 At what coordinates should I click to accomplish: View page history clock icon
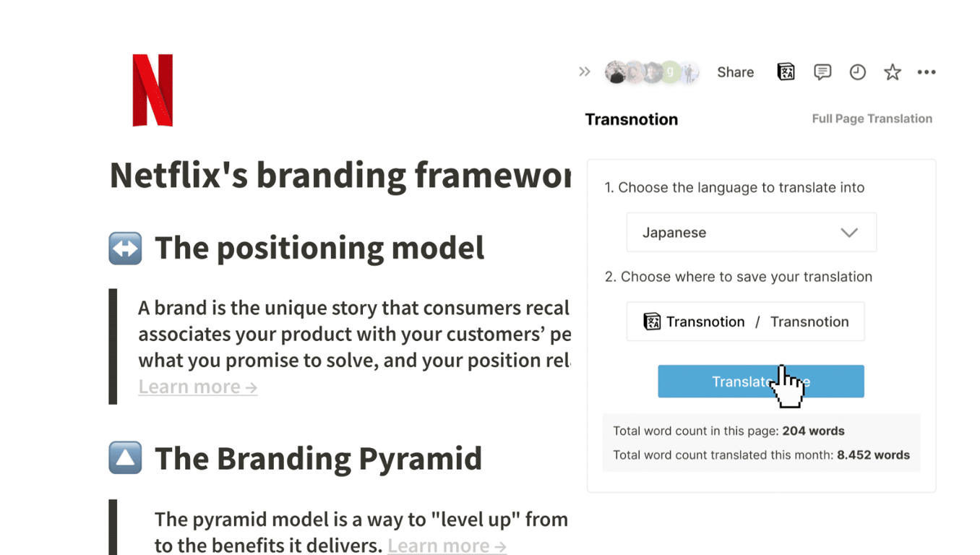click(x=857, y=72)
